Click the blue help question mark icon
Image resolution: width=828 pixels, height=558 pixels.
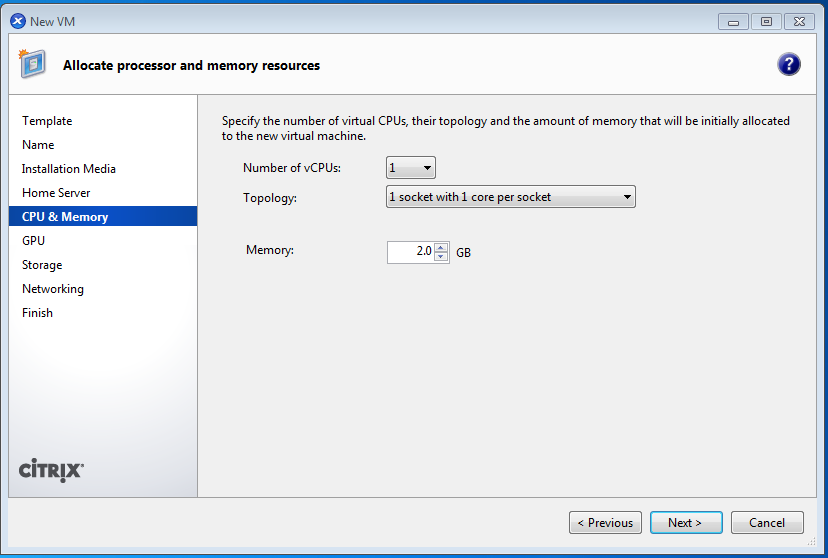pos(788,65)
